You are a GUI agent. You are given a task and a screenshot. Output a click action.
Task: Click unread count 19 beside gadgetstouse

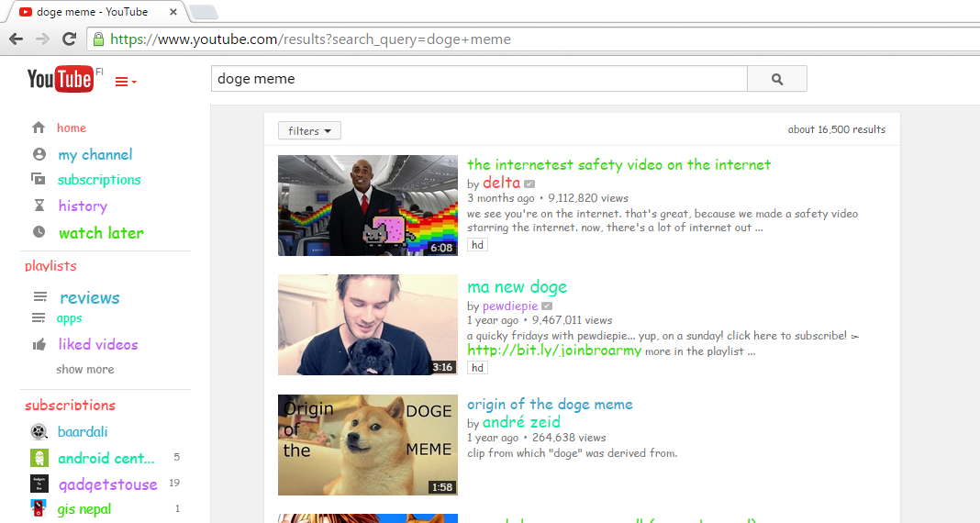pos(174,483)
